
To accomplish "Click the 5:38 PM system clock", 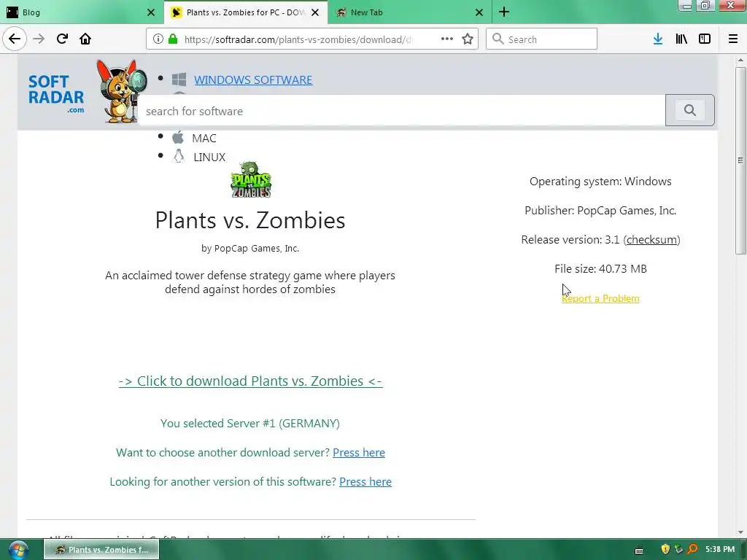I will 720,549.
